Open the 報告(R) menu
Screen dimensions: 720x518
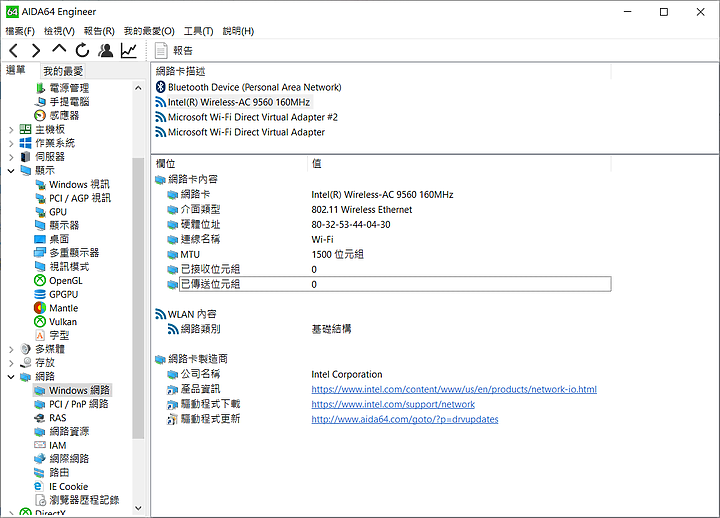tap(99, 31)
